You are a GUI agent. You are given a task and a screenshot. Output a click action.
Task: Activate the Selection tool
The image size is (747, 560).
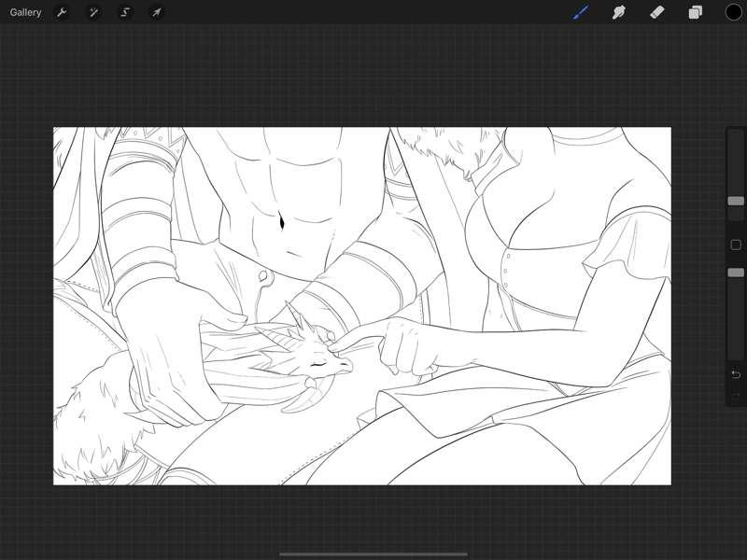(x=125, y=12)
